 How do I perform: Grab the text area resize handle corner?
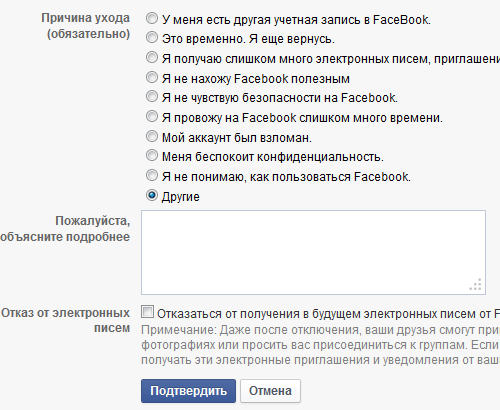[x=476, y=285]
